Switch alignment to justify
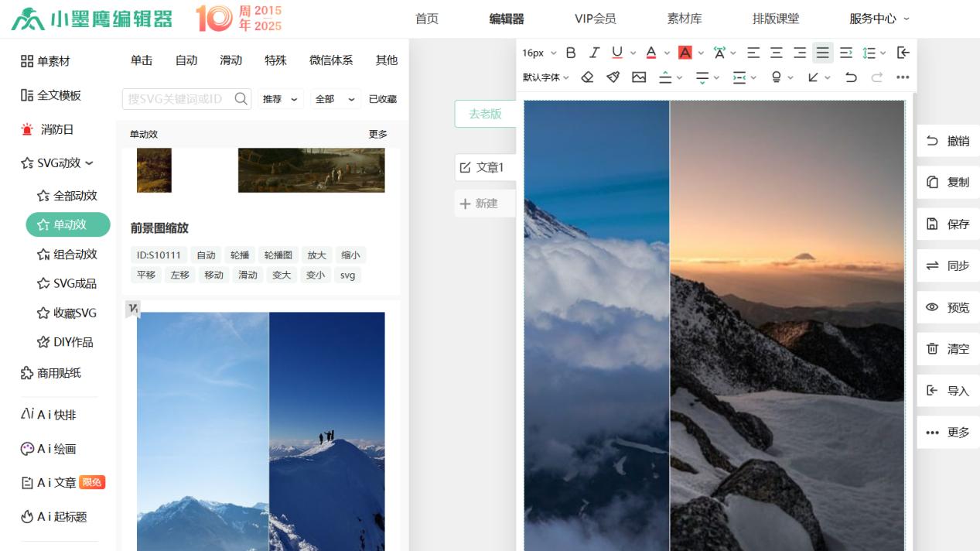This screenshot has height=551, width=980. [x=823, y=53]
